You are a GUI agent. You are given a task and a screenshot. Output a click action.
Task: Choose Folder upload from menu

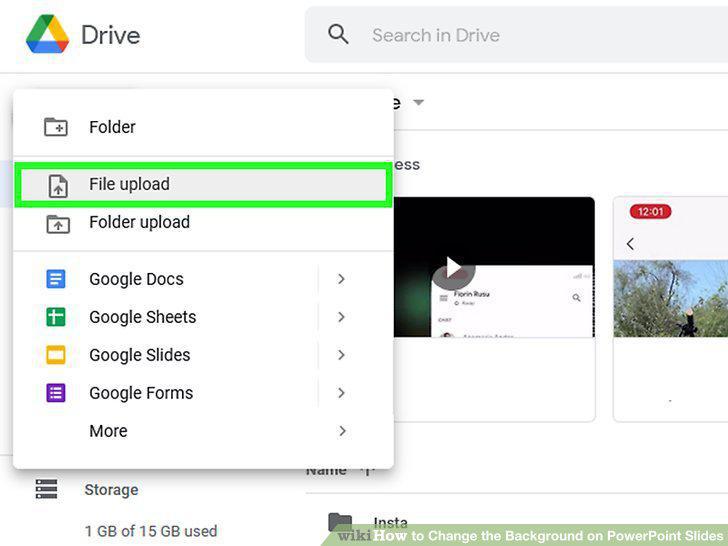click(x=203, y=222)
